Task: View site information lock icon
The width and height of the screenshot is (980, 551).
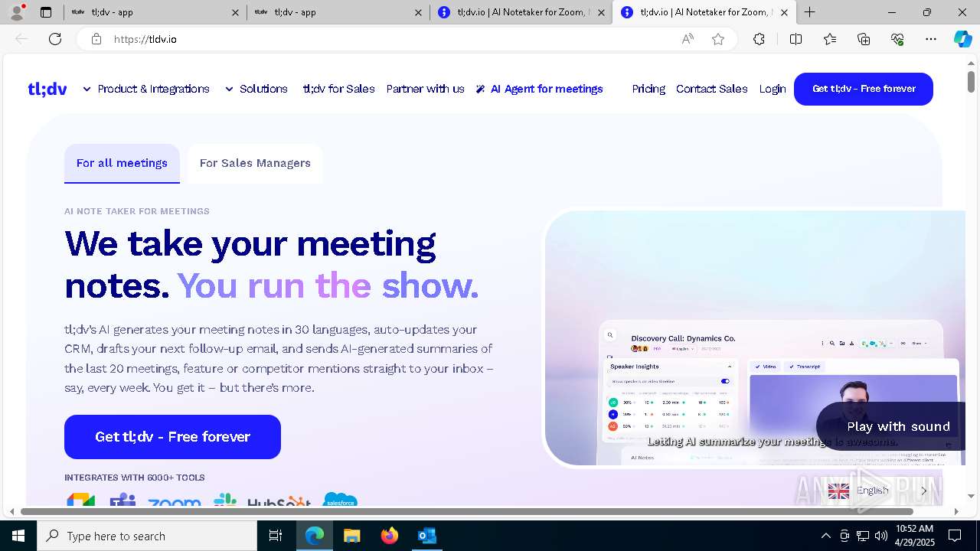Action: click(96, 39)
